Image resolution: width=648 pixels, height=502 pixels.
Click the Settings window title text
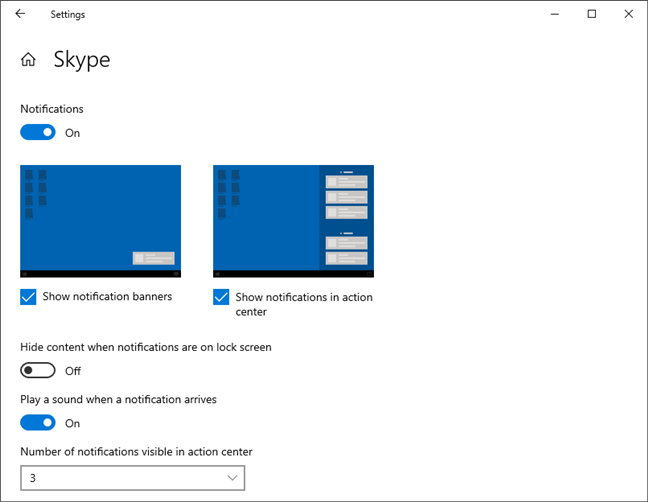pyautogui.click(x=68, y=14)
